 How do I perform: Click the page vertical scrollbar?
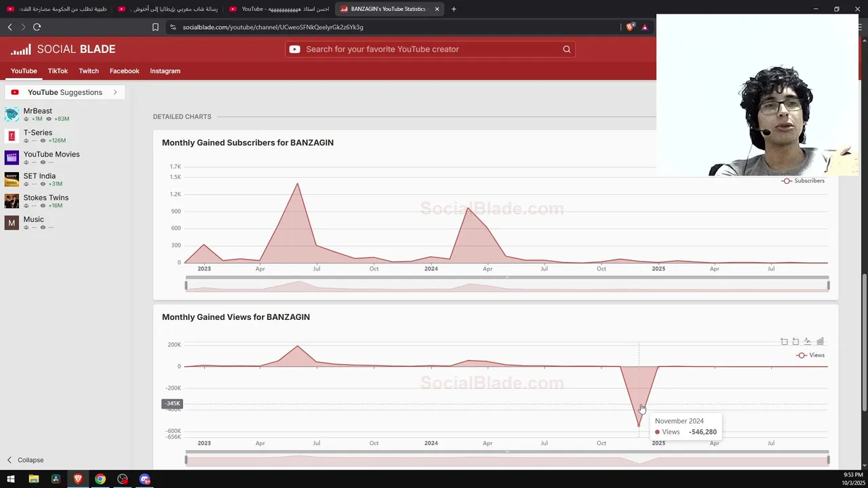(863, 342)
